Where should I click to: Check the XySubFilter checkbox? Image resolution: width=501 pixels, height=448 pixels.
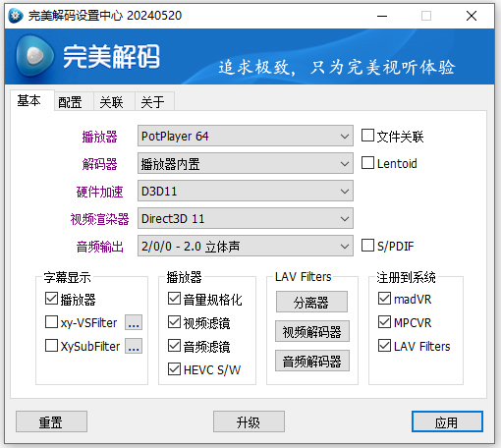click(x=51, y=346)
